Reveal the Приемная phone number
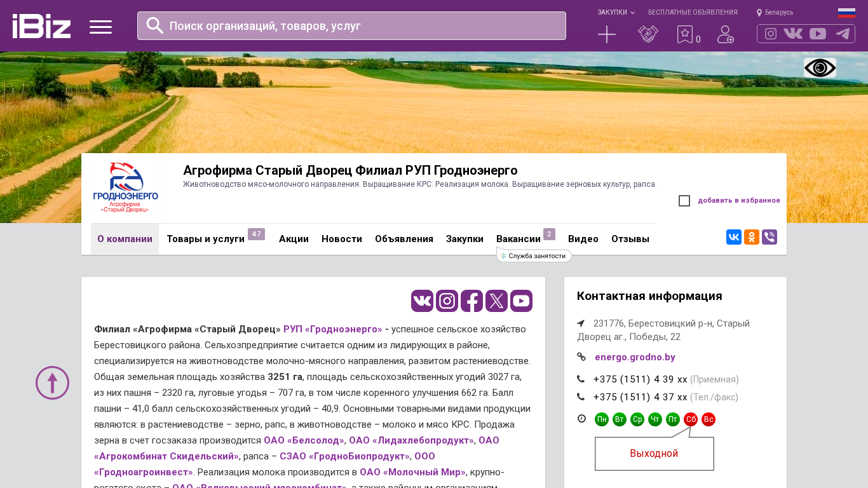Viewport: 868px width, 488px height. pyautogui.click(x=641, y=379)
